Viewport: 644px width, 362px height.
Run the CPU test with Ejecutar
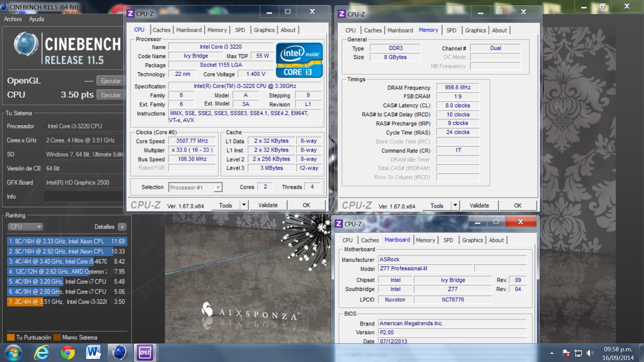point(110,95)
